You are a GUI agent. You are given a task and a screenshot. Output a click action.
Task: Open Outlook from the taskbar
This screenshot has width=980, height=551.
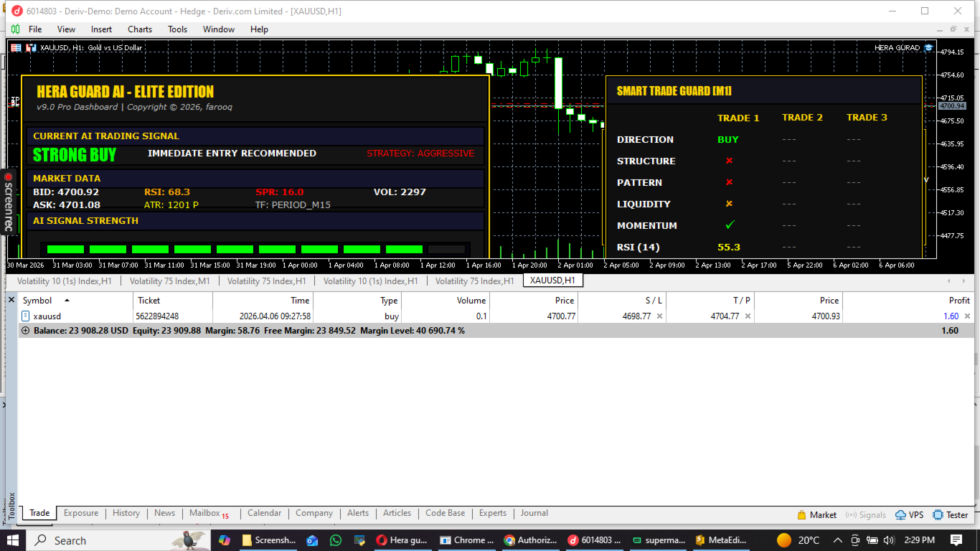point(311,540)
